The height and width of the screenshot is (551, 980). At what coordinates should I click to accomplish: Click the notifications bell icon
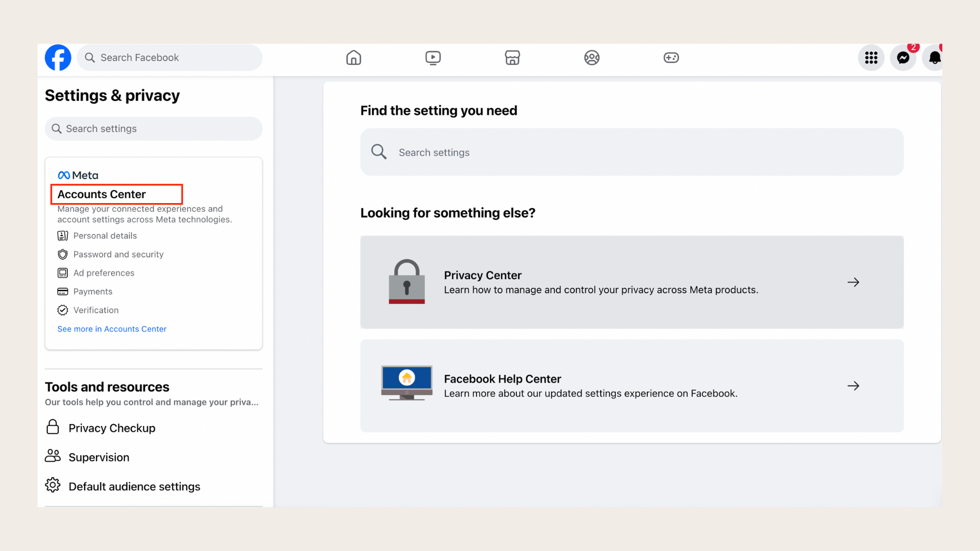tap(935, 57)
